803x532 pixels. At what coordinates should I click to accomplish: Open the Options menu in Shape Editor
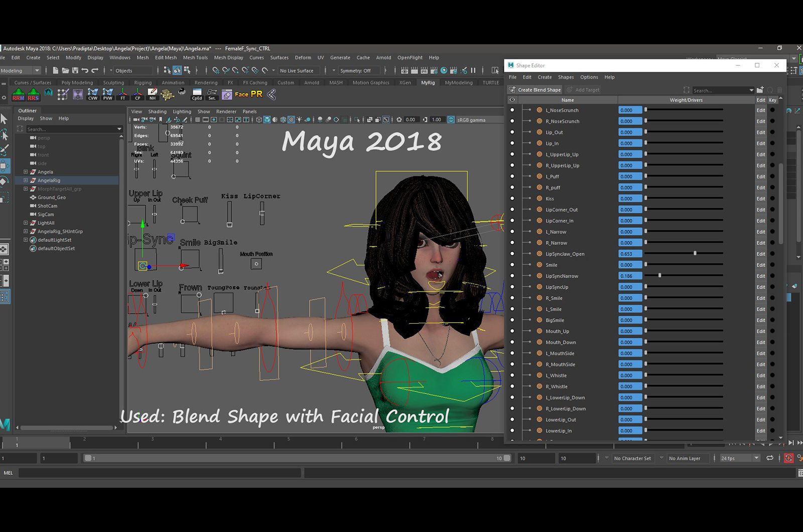pos(589,77)
